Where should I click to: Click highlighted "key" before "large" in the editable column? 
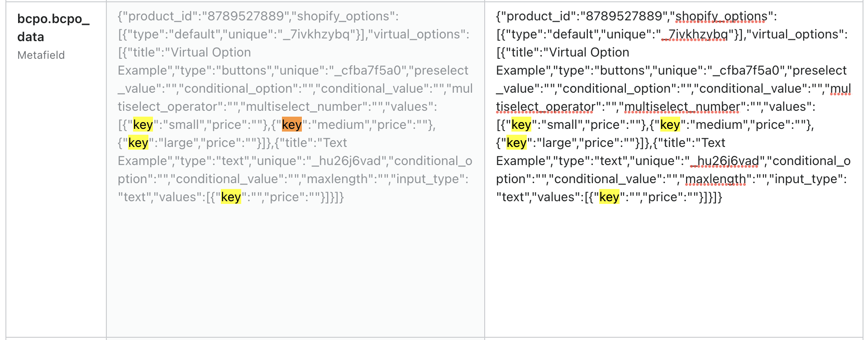pyautogui.click(x=516, y=143)
